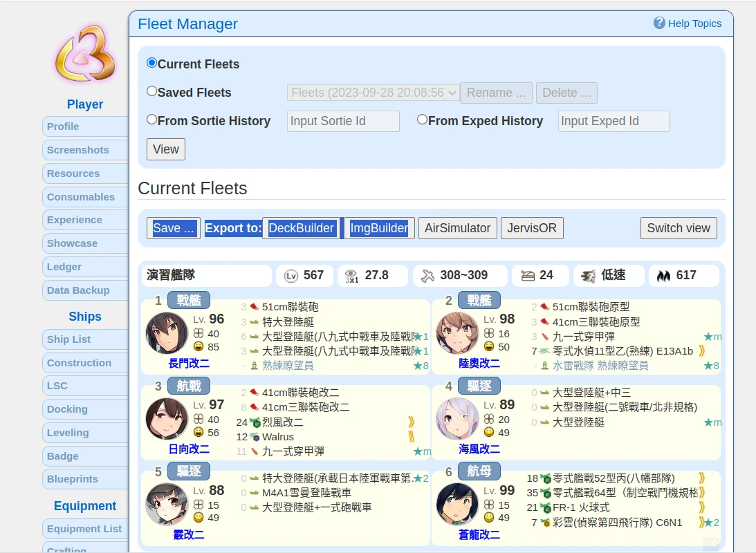Click the gun icon for 41cm三聯裝砲原型

545,322
